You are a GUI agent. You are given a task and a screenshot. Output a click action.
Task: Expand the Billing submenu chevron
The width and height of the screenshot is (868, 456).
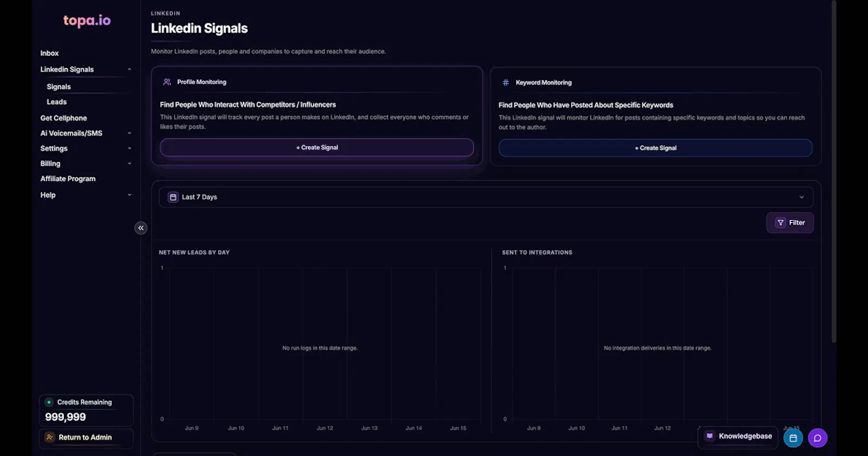[x=129, y=163]
